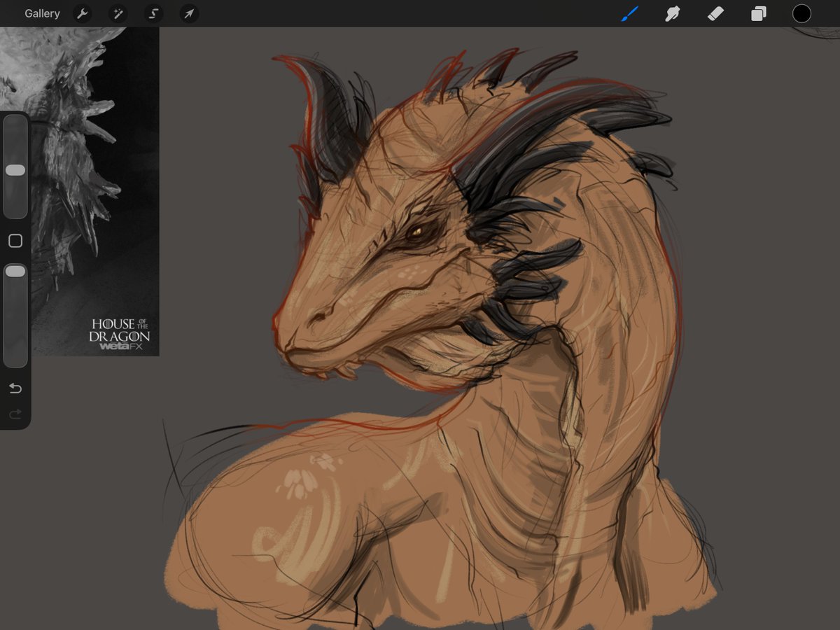840x630 pixels.
Task: Open the Adjustments magic wand menu
Action: pos(117,13)
